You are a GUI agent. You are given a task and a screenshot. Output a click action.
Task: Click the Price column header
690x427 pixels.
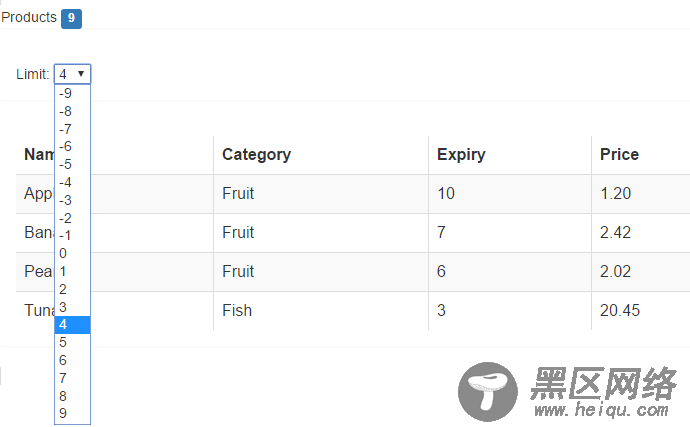[x=619, y=155]
